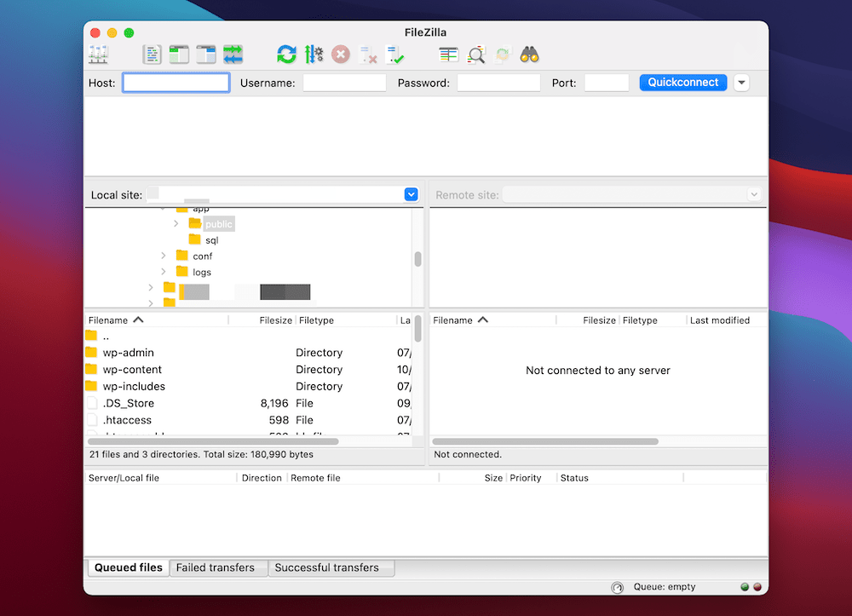852x616 pixels.
Task: Sort remote pane by Filename header
Action: [492, 320]
